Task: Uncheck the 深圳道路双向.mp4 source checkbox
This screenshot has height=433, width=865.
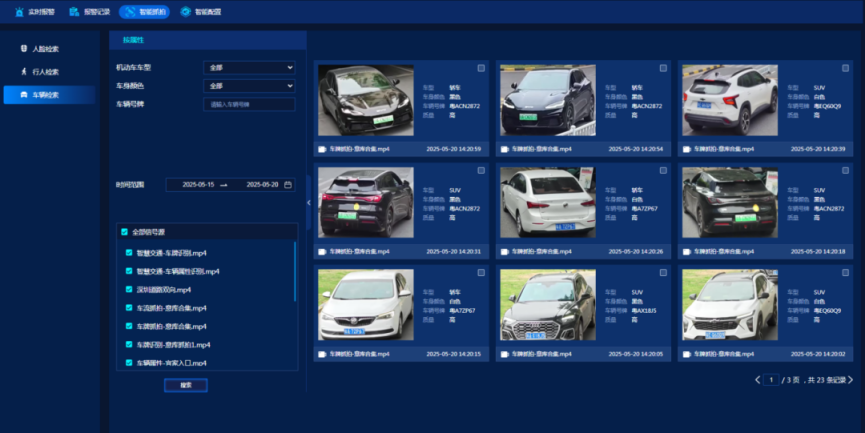Action: [x=129, y=289]
